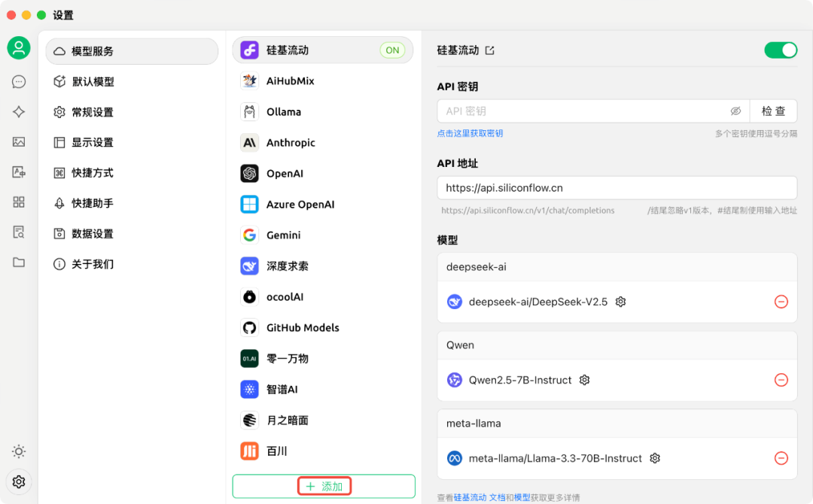813x504 pixels.
Task: Open settings gear for Llama-3.3-70B-Instruct
Action: pyautogui.click(x=655, y=458)
